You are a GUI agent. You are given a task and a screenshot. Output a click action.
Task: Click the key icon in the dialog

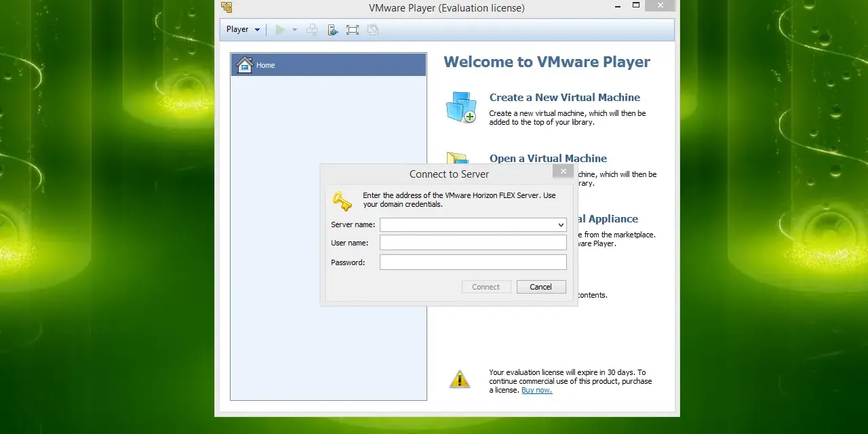342,201
